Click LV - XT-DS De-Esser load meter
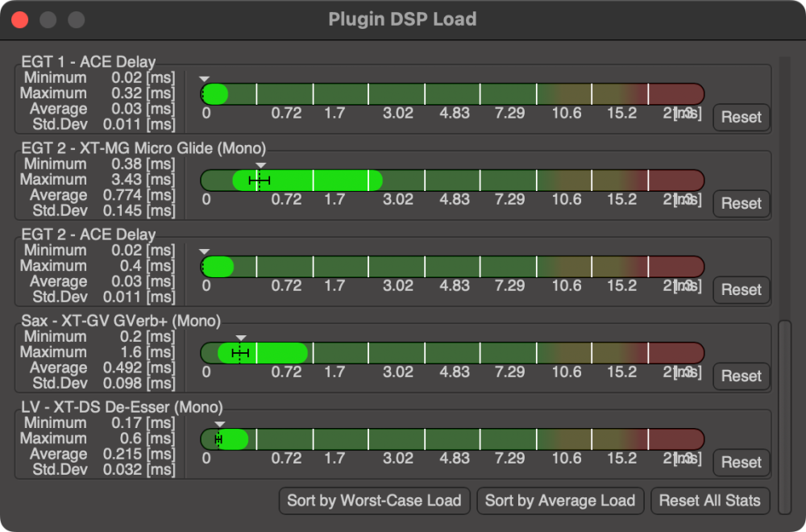The image size is (806, 532). (x=452, y=439)
